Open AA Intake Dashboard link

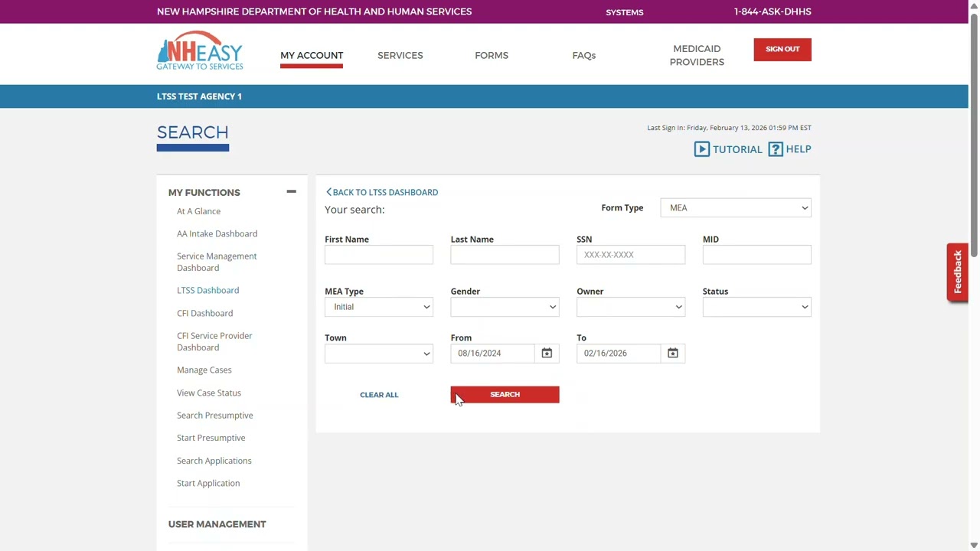(217, 233)
